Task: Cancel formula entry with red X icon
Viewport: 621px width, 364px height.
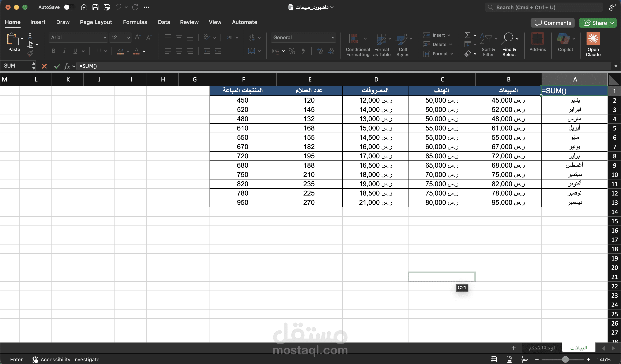Action: click(44, 66)
